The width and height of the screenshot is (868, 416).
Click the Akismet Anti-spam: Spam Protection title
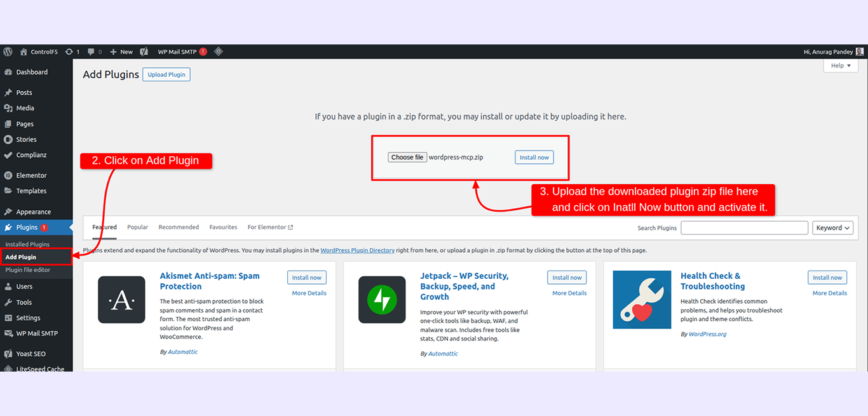(210, 281)
